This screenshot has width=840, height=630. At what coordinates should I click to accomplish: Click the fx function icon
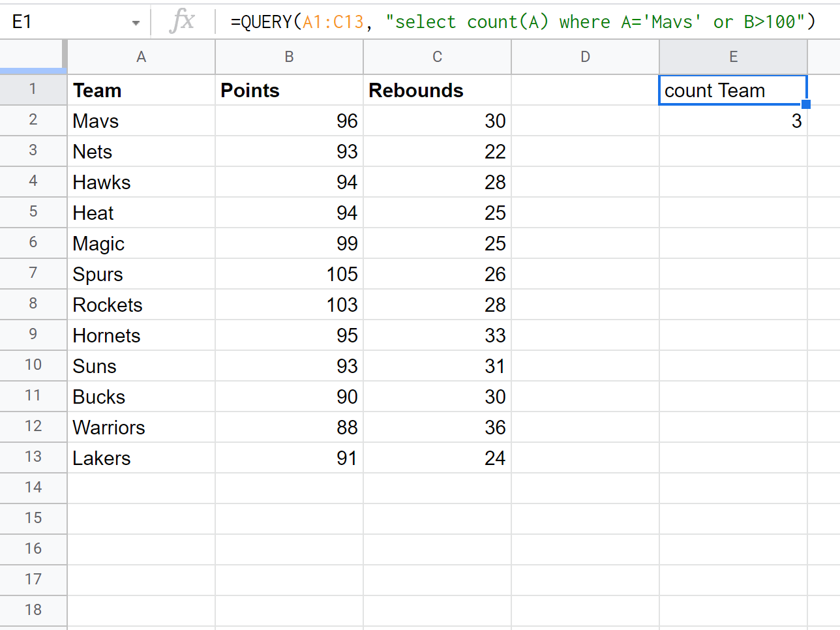pyautogui.click(x=182, y=22)
